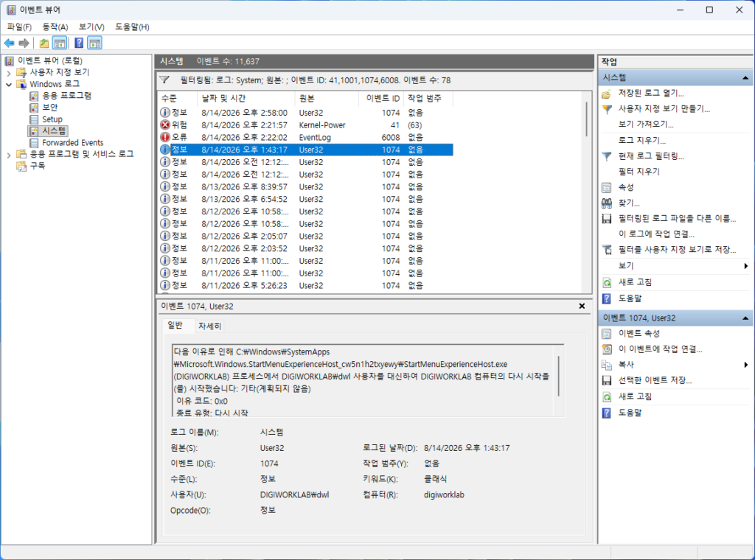The width and height of the screenshot is (755, 560).
Task: Open the 복사 submenu arrow in actions
Action: coord(746,365)
